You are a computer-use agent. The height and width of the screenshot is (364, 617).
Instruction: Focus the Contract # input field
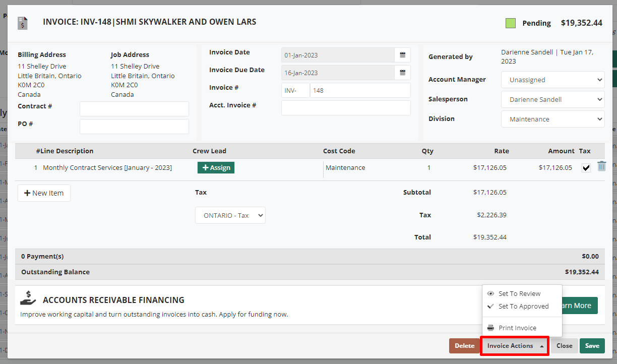[134, 109]
